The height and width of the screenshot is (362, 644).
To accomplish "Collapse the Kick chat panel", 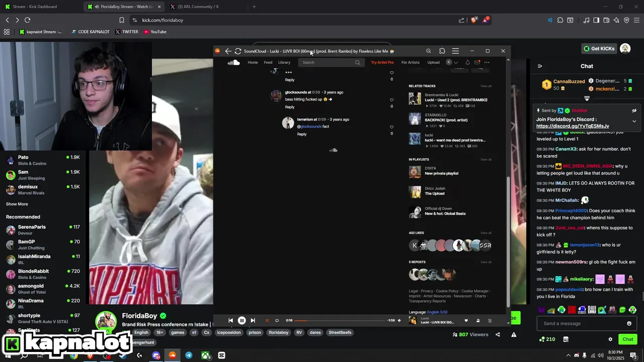I will point(540,66).
